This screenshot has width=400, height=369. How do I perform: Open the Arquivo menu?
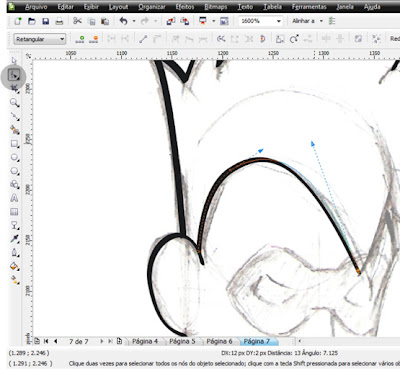pos(36,7)
